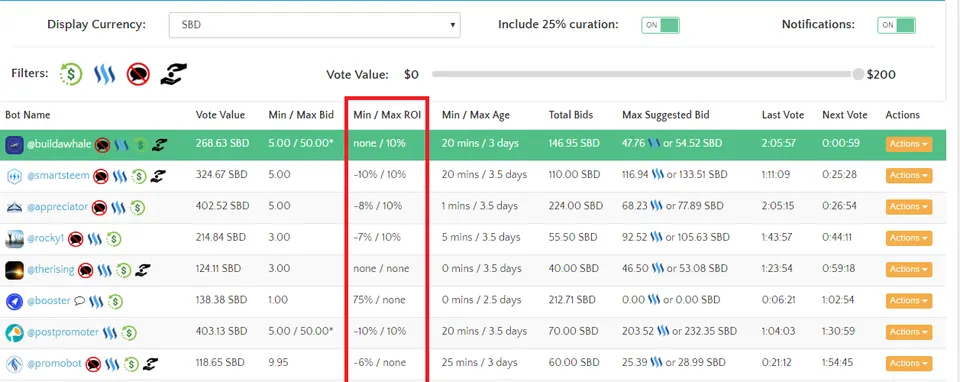Click the green refund dollar filter icon
Screen dimensions: 960x382
(x=71, y=75)
